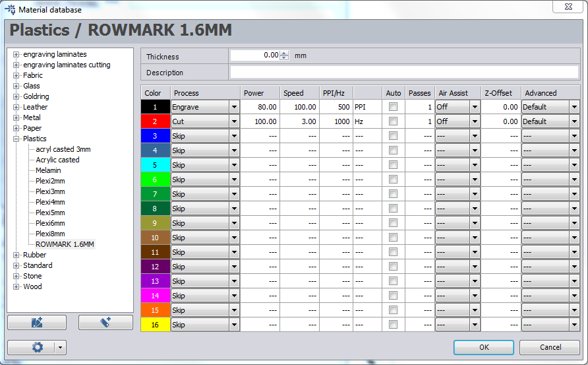
Task: Select the Plexi3mm material
Action: click(50, 191)
